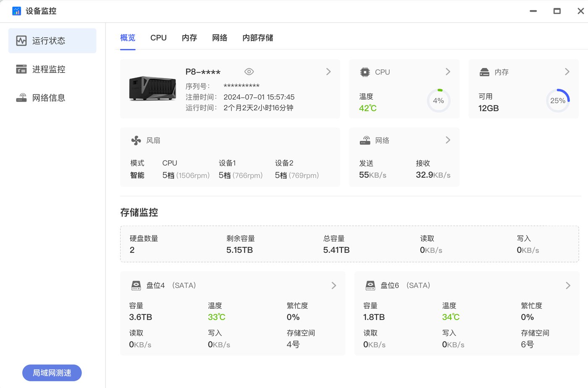Click the 内存 memory icon
This screenshot has height=388, width=588.
click(484, 72)
